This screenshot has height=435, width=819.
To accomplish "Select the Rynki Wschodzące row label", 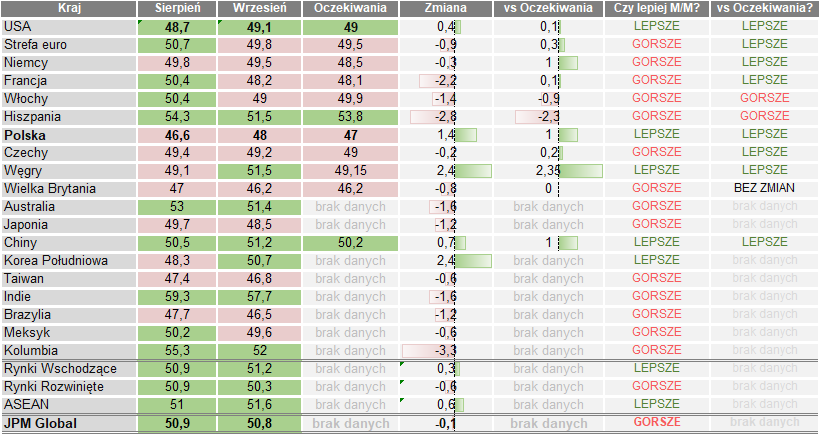I will (60, 369).
